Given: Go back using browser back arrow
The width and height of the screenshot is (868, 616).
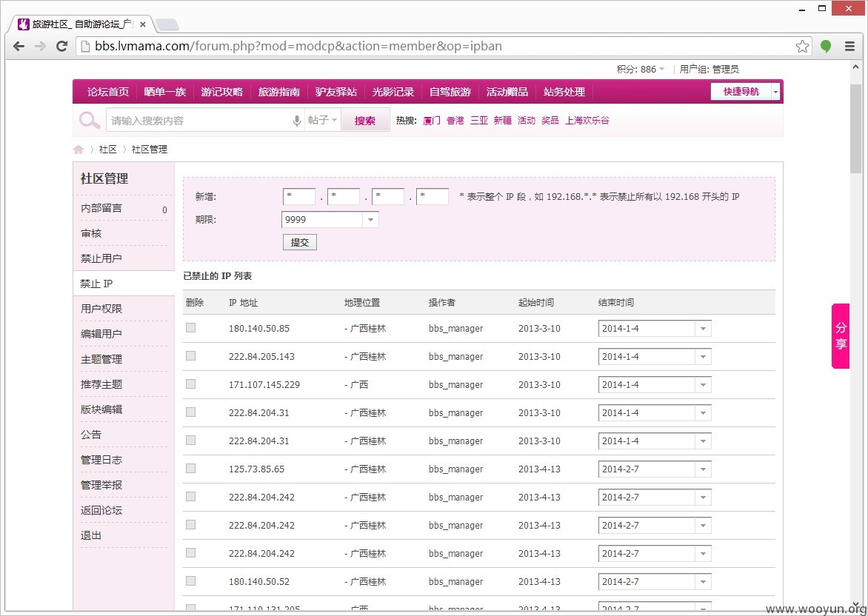Looking at the screenshot, I should click(x=19, y=46).
